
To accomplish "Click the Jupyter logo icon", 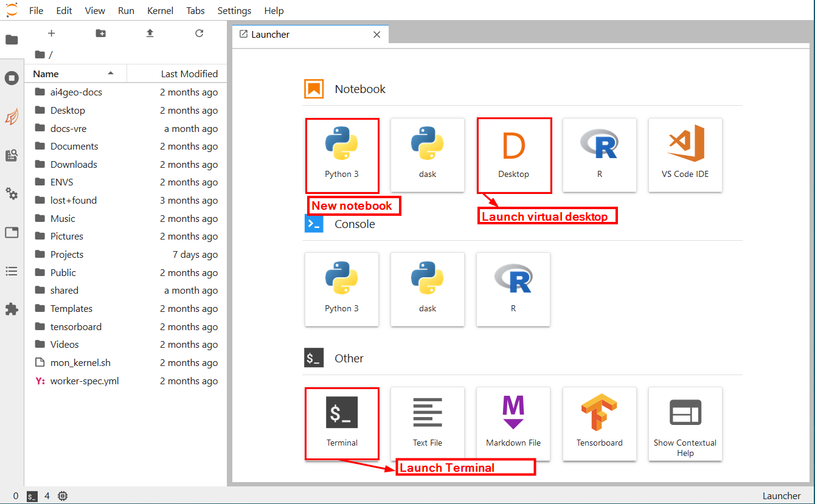I will [12, 10].
